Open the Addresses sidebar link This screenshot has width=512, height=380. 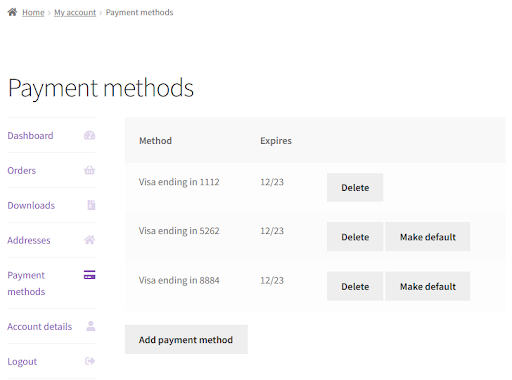(x=29, y=240)
